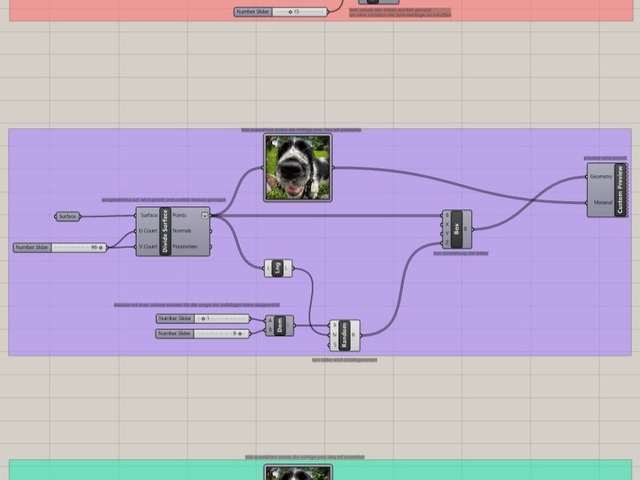Image resolution: width=640 pixels, height=480 pixels.
Task: Click the Material input of Custom Preview
Action: click(602, 202)
